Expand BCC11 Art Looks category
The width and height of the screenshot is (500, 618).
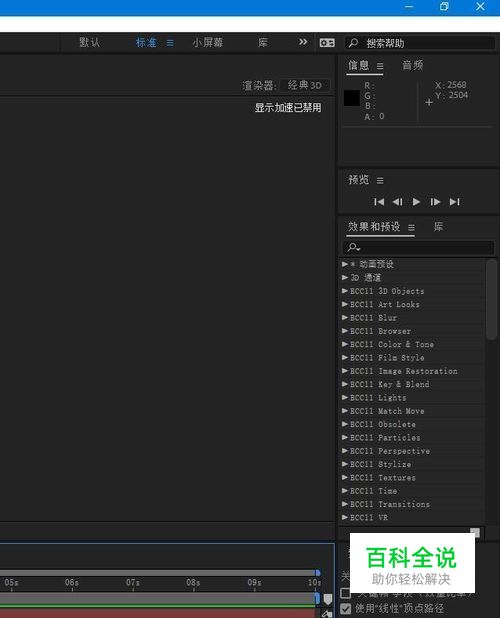pyautogui.click(x=345, y=304)
